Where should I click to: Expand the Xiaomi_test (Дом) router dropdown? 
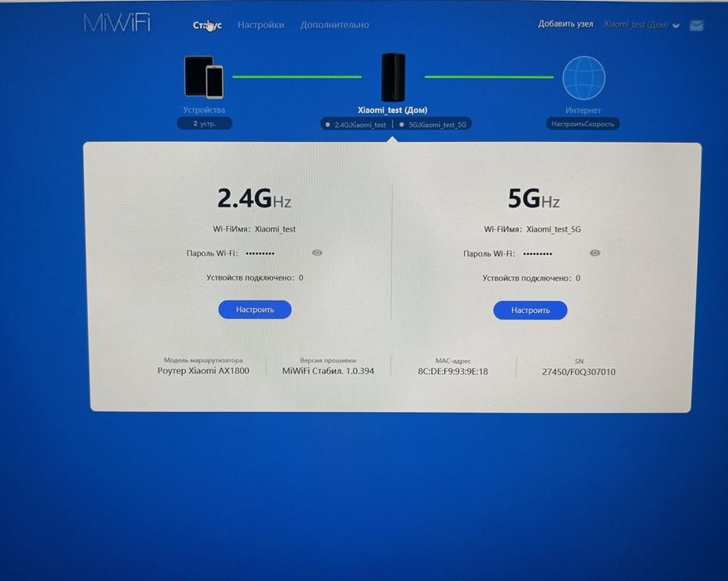click(641, 25)
